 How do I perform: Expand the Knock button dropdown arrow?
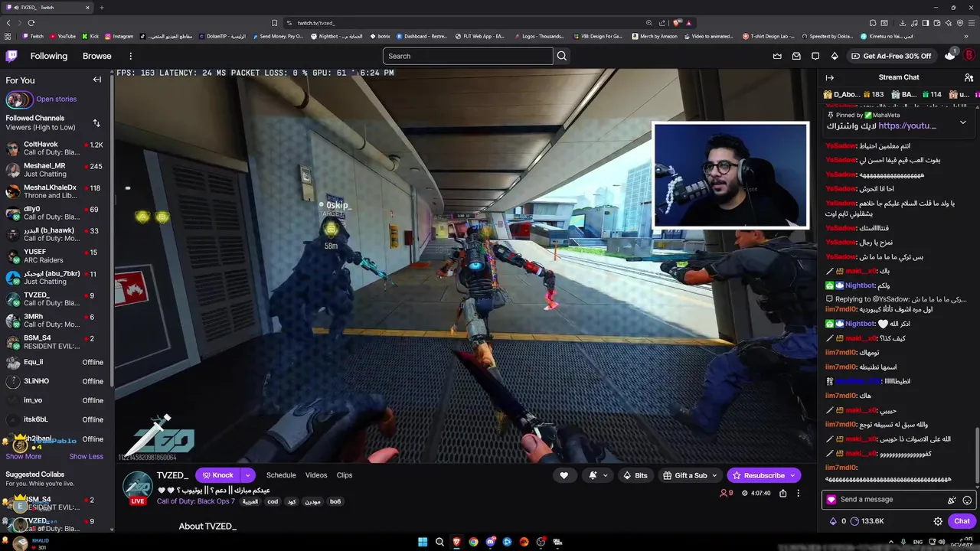(247, 475)
